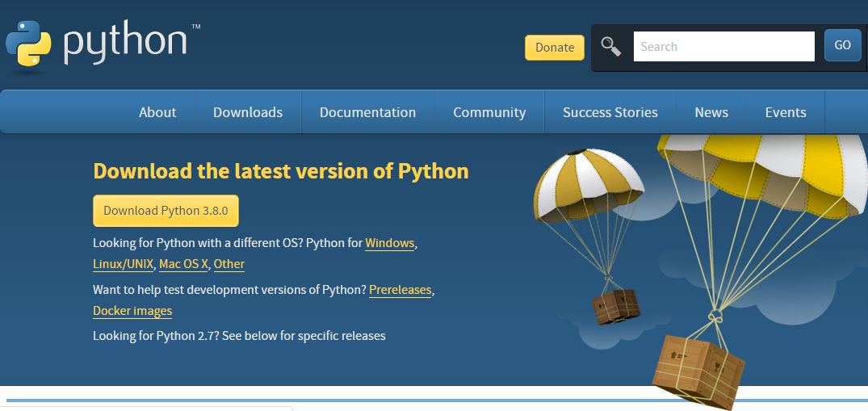Open the Events menu
The width and height of the screenshot is (868, 411).
[786, 112]
